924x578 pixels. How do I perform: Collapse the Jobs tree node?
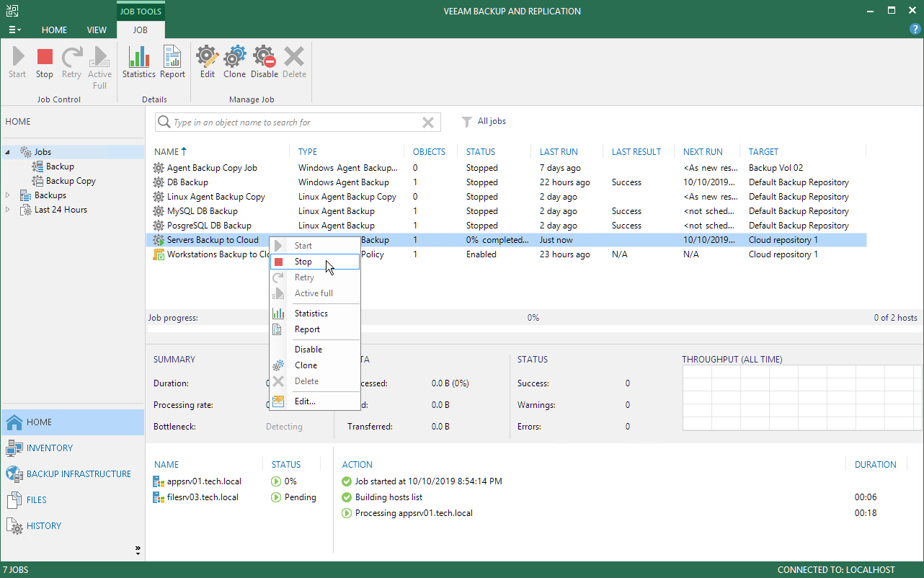[x=8, y=152]
